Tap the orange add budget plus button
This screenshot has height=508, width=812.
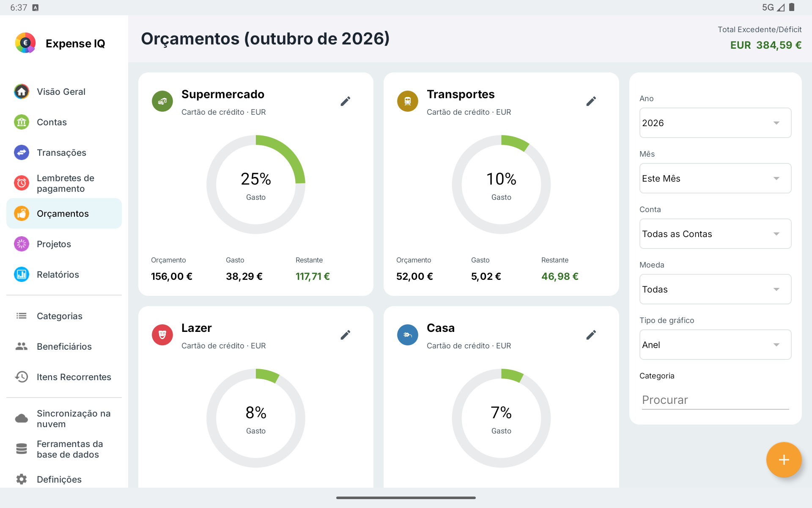tap(784, 460)
